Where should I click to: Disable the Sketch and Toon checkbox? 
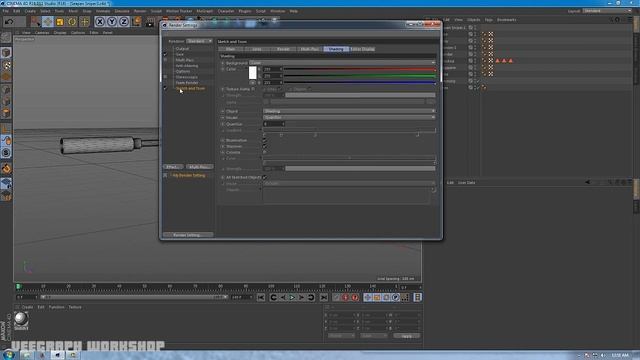[165, 88]
